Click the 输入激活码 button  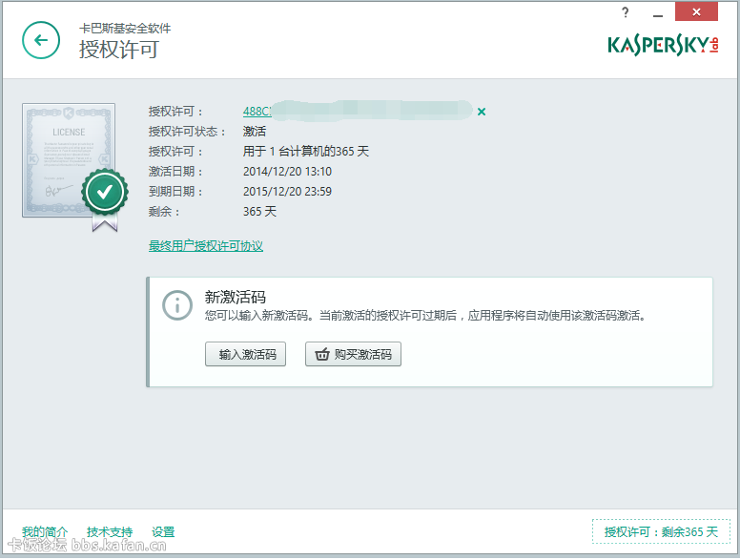[245, 354]
